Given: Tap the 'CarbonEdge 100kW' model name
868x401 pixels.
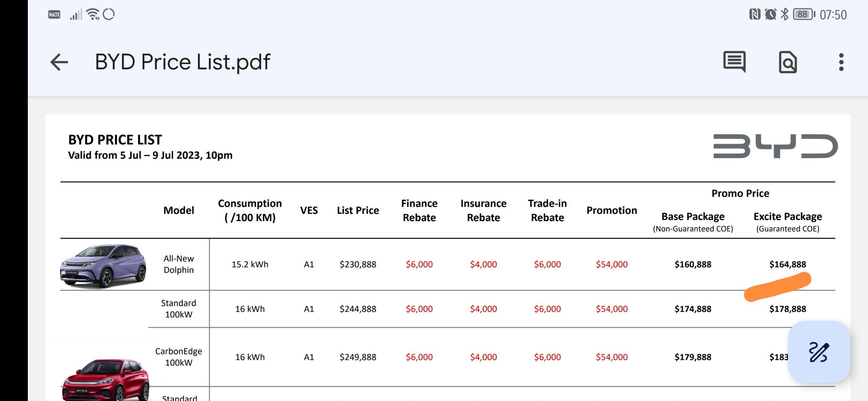Looking at the screenshot, I should tap(179, 357).
